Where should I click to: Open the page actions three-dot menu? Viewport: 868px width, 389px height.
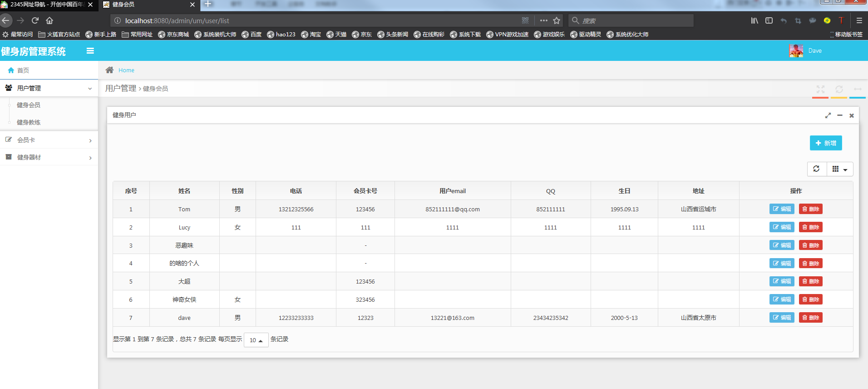coord(543,20)
